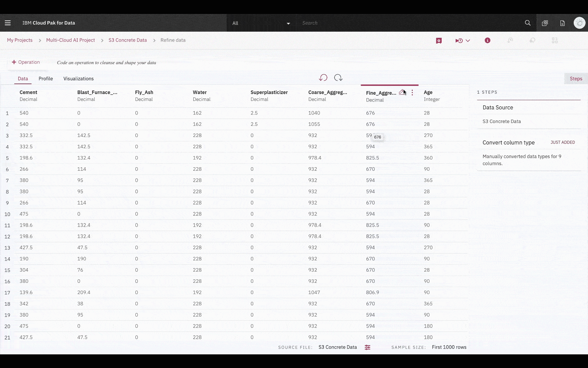Select the Coarse_Aggreg column header
588x368 pixels.
point(328,92)
